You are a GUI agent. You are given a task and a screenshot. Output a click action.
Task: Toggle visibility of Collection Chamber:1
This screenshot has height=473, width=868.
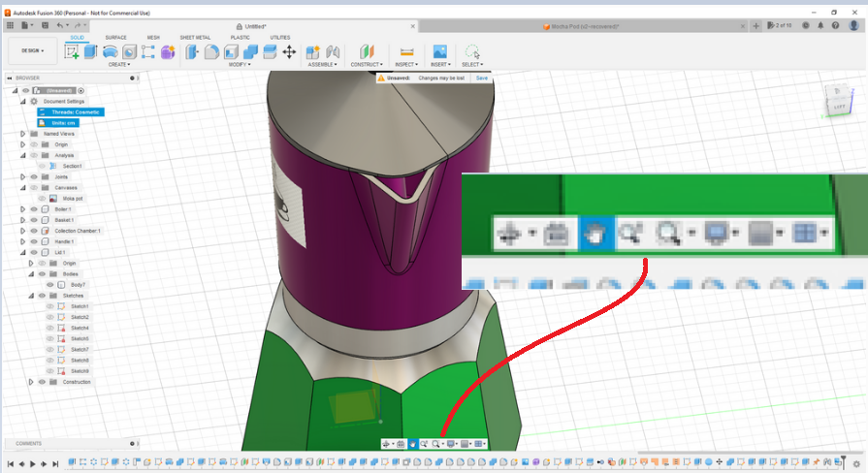(x=34, y=231)
